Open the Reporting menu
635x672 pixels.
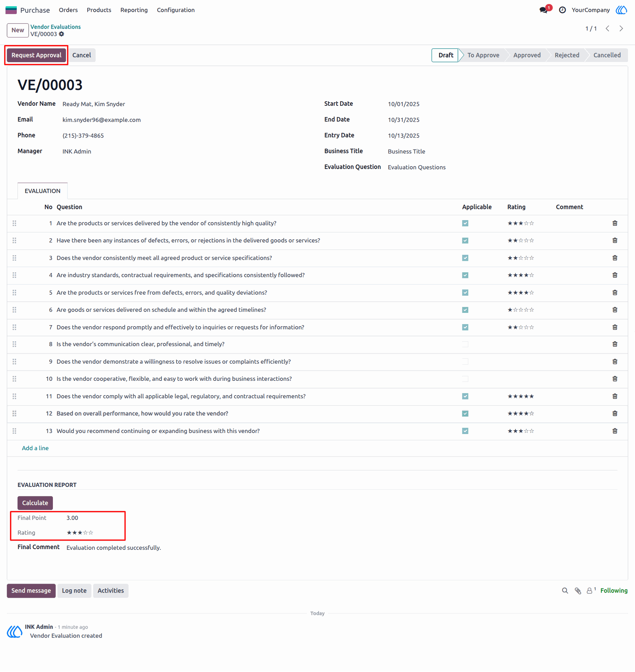point(134,10)
